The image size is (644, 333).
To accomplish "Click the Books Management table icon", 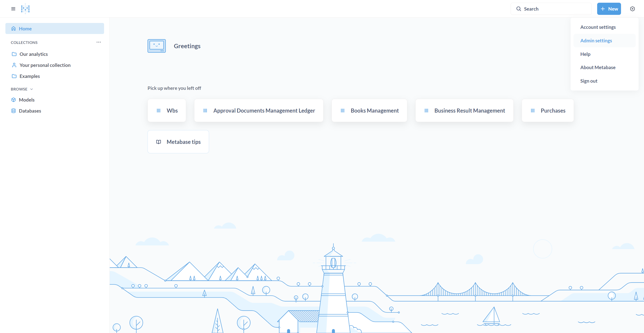I will pyautogui.click(x=343, y=110).
